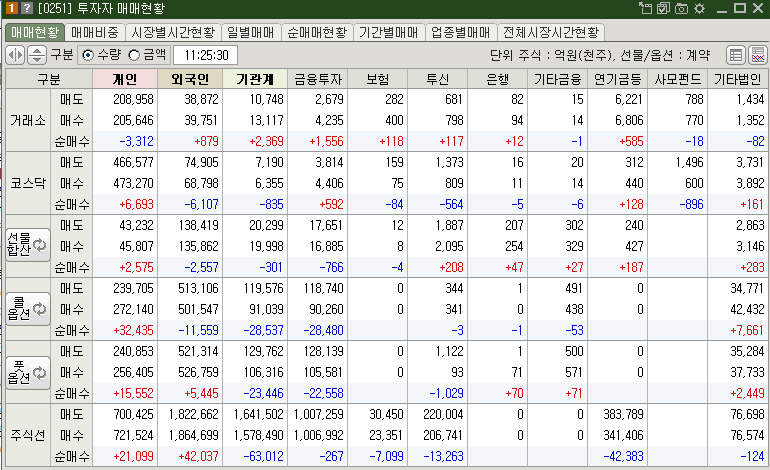
Task: Click the 구분 header cell in the table
Action: coord(49,79)
